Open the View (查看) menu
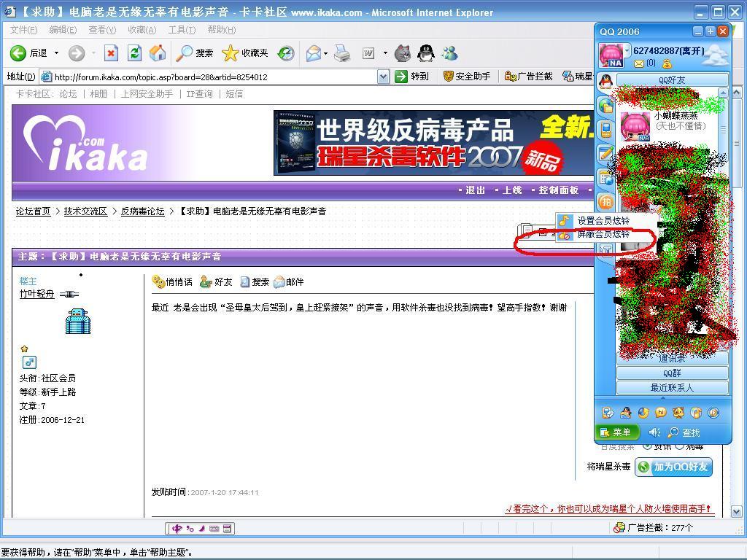Viewport: 747px width, 560px height. pos(102,29)
